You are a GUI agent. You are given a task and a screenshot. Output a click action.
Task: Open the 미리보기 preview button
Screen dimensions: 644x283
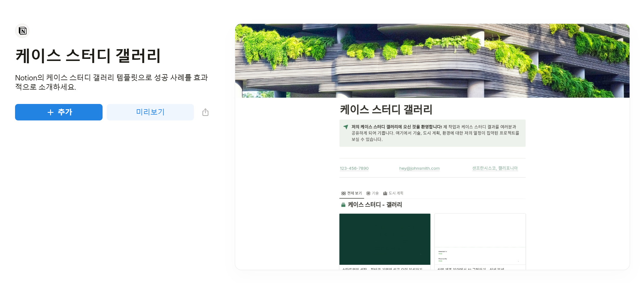point(150,112)
